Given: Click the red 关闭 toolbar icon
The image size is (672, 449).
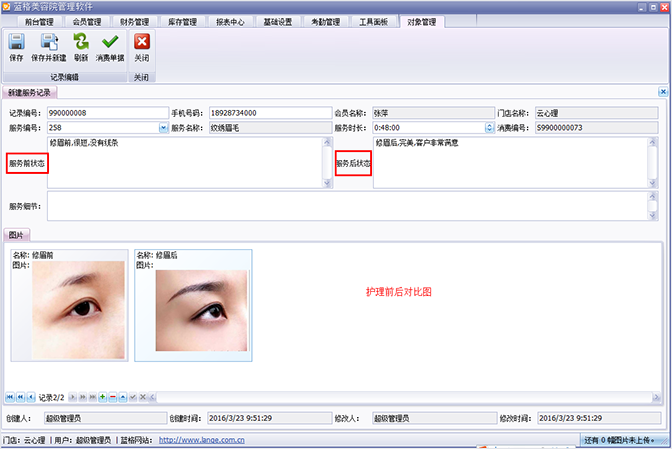Looking at the screenshot, I should [142, 46].
